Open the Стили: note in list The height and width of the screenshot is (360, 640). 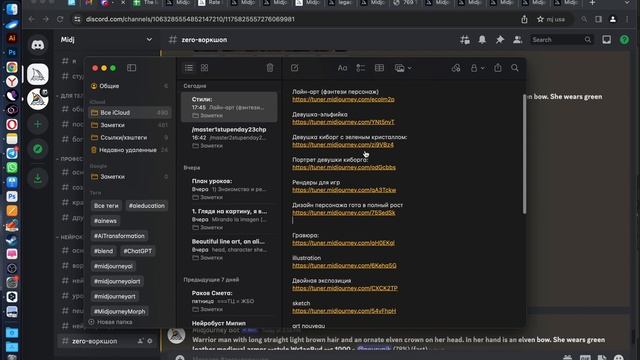[x=229, y=107]
